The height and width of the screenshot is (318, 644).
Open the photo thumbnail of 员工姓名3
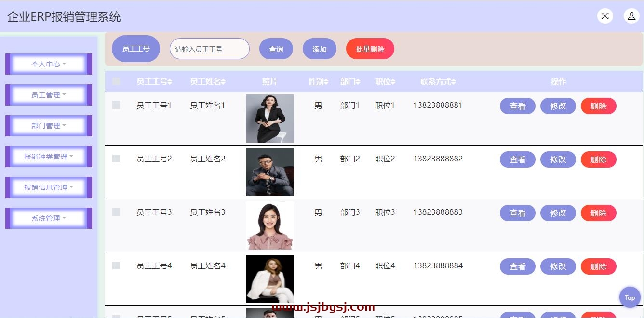270,225
